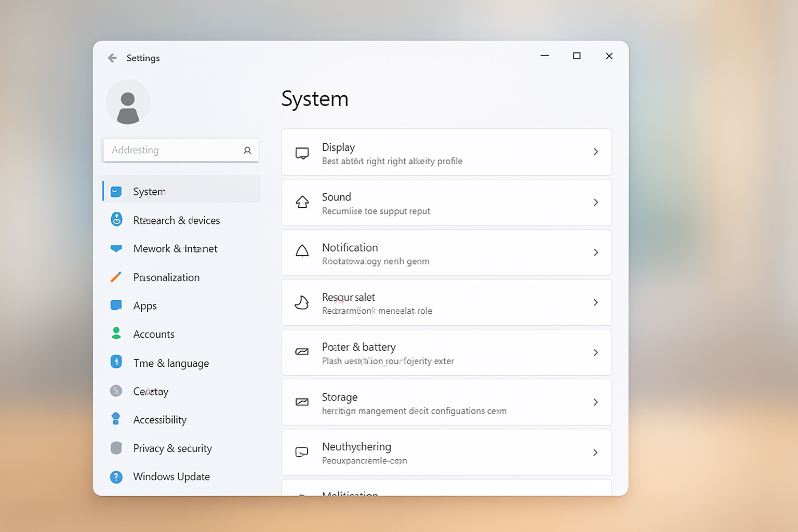The height and width of the screenshot is (532, 798).
Task: Open Tme & language settings
Action: point(181,363)
